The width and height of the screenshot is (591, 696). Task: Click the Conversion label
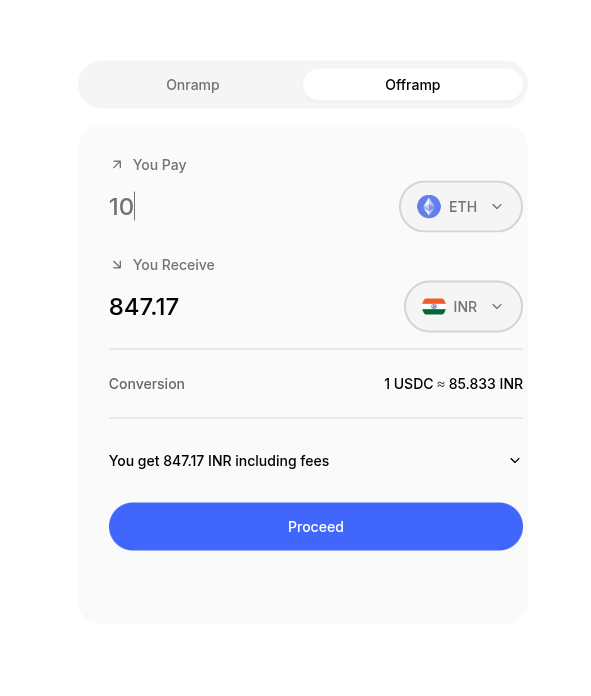pos(147,384)
